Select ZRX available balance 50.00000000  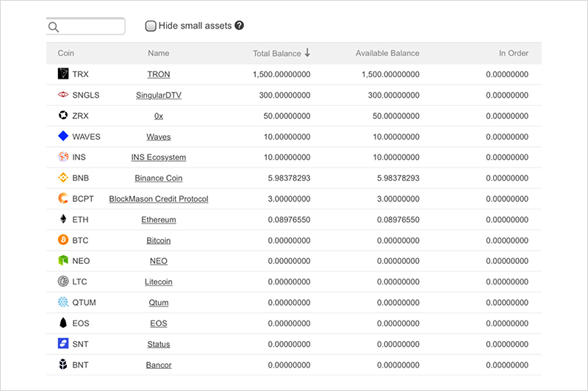[396, 116]
